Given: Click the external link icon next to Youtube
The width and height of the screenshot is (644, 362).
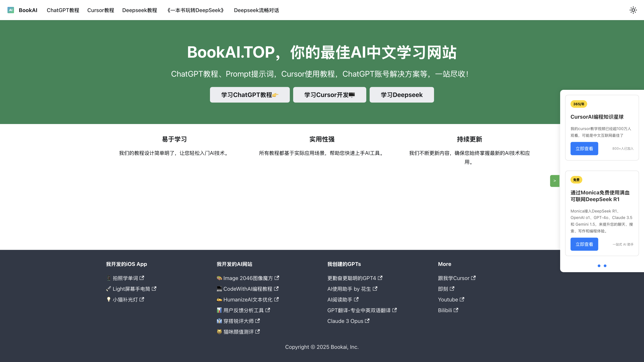Looking at the screenshot, I should coord(462,299).
